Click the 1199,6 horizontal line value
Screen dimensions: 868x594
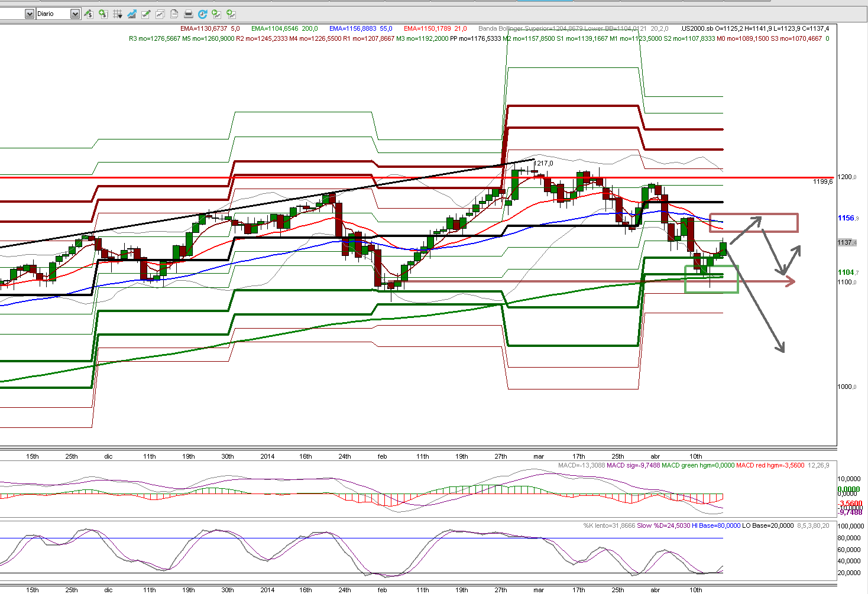822,181
